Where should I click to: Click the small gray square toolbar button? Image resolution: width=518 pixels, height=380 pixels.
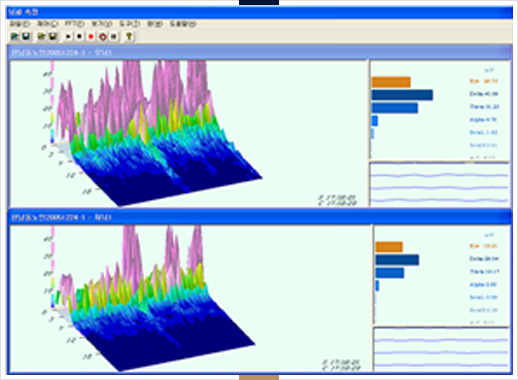(x=114, y=36)
